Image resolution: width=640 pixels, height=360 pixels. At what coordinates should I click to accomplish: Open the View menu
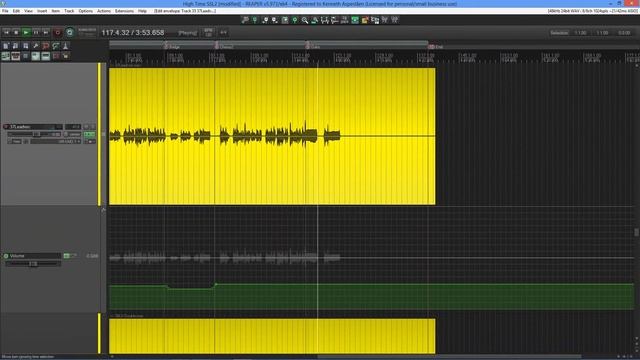pos(28,11)
